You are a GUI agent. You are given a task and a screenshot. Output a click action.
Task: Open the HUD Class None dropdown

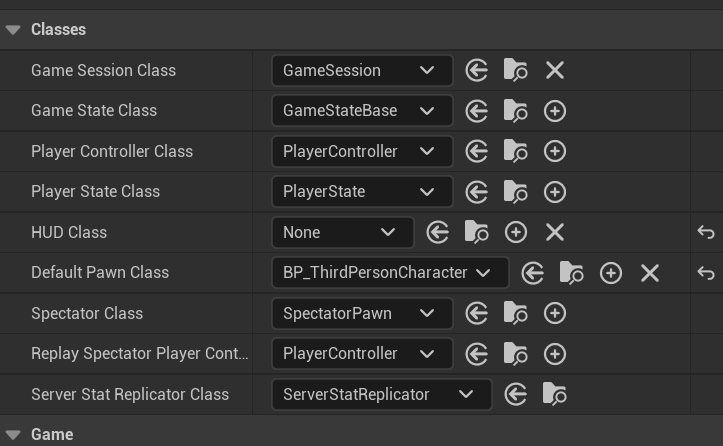click(x=342, y=232)
